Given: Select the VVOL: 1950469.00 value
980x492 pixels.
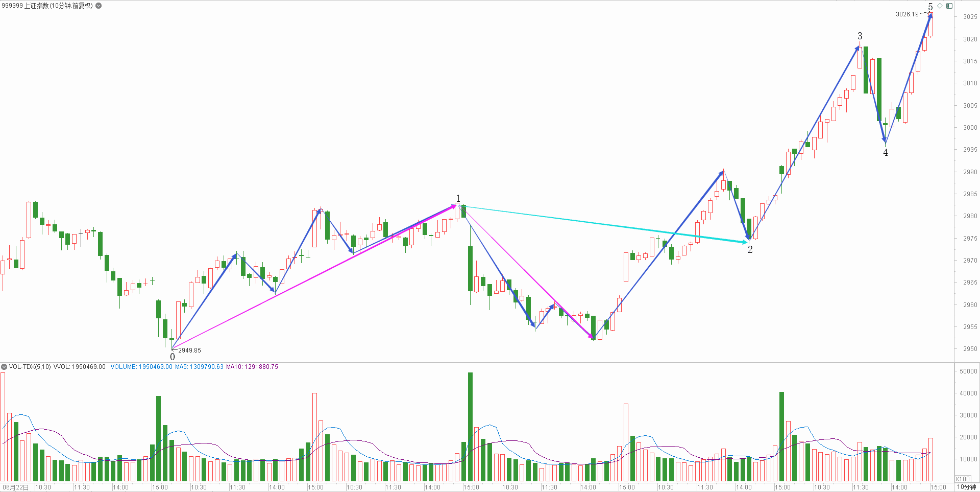Looking at the screenshot, I should click(79, 367).
